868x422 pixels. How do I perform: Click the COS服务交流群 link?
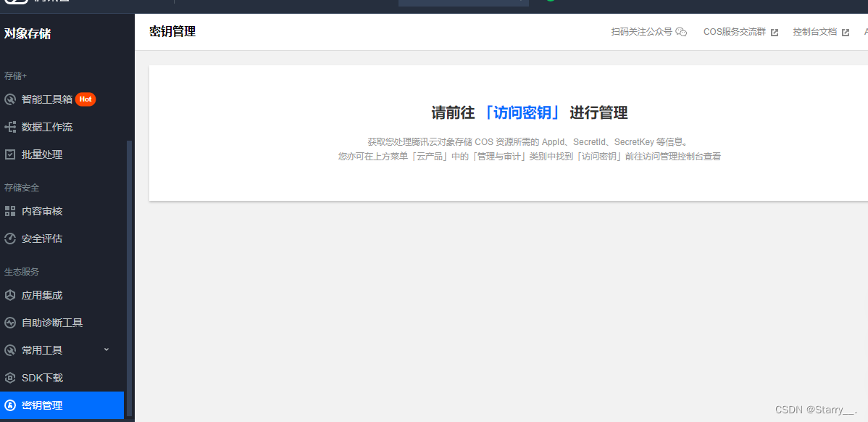point(734,32)
